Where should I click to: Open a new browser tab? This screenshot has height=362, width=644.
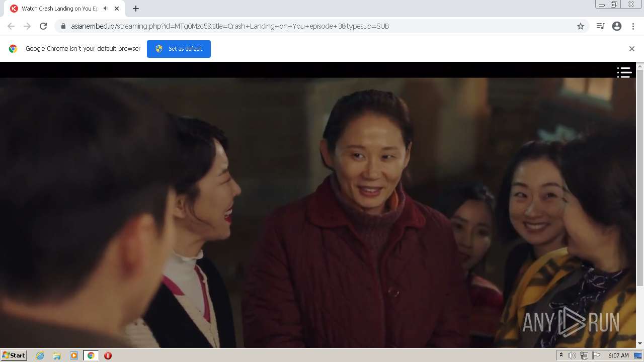coord(136,9)
